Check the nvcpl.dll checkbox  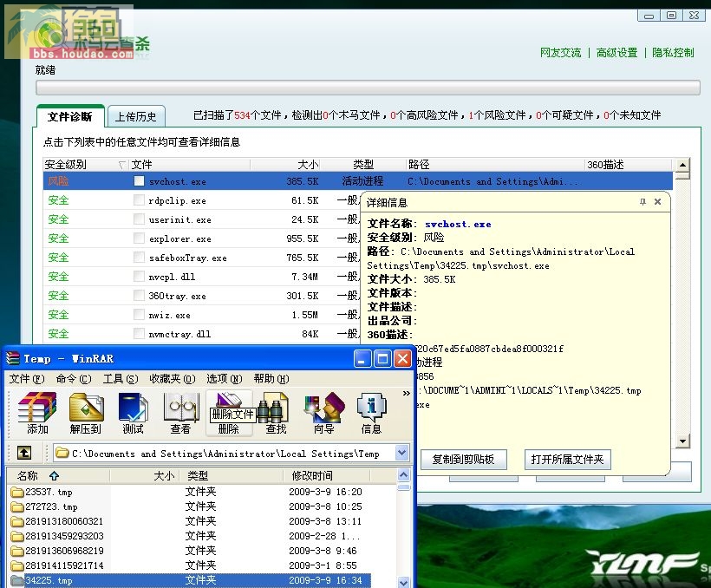click(140, 277)
